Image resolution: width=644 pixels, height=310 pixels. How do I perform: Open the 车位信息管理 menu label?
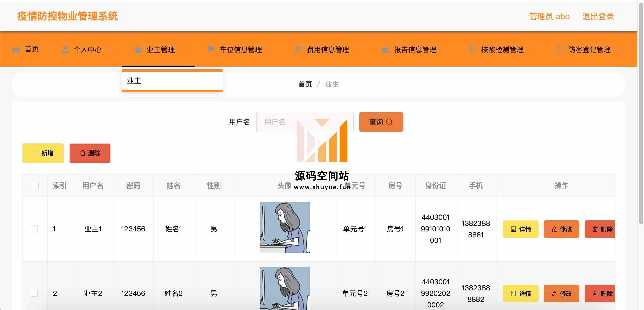(x=241, y=50)
